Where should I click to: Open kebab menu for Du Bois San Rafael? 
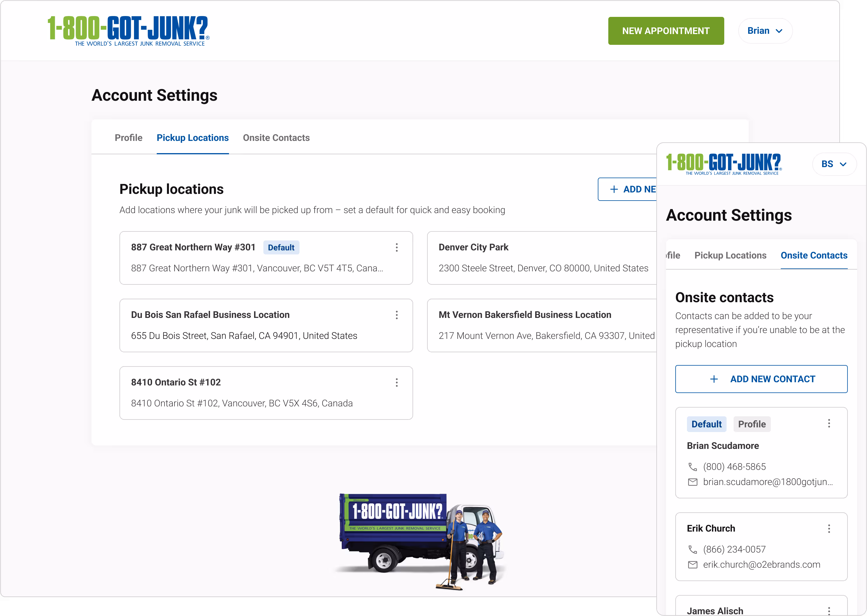397,315
